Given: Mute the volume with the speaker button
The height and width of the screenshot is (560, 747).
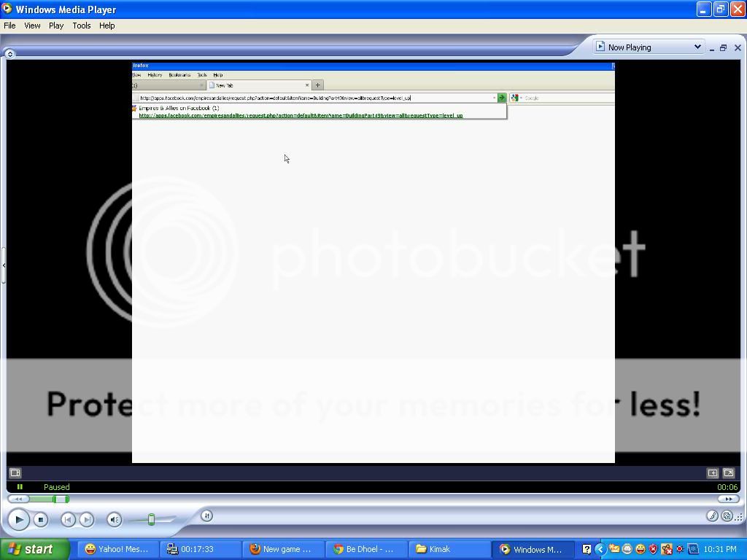Looking at the screenshot, I should 115,519.
